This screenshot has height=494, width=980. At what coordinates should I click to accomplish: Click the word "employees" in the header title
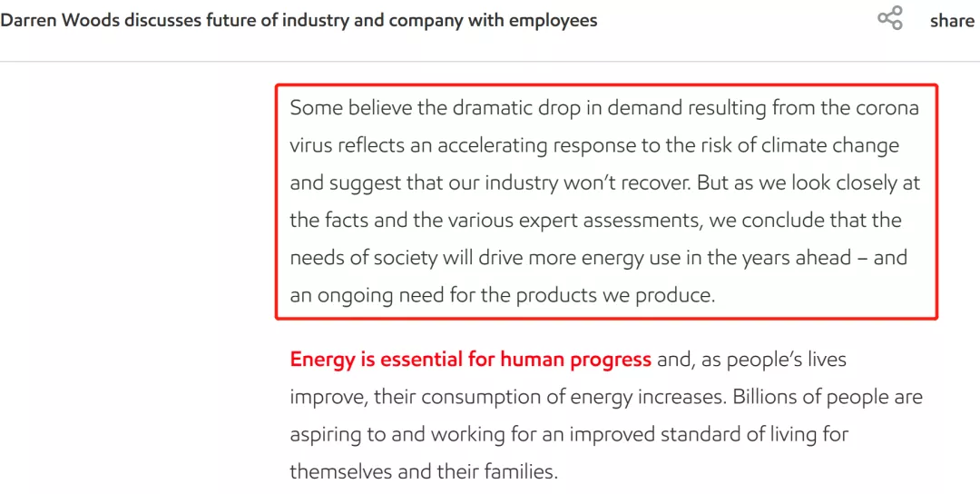[554, 21]
